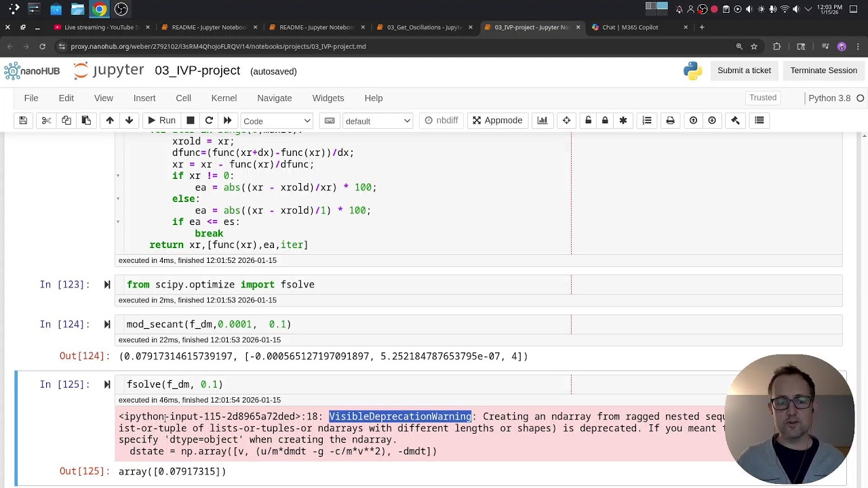Click the circled up-arrow toolbar icon
Viewport: 868px width, 488px height.
pyautogui.click(x=693, y=121)
